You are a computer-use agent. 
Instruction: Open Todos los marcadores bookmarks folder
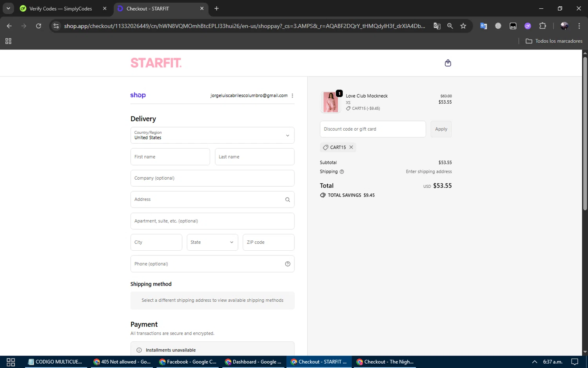point(554,41)
